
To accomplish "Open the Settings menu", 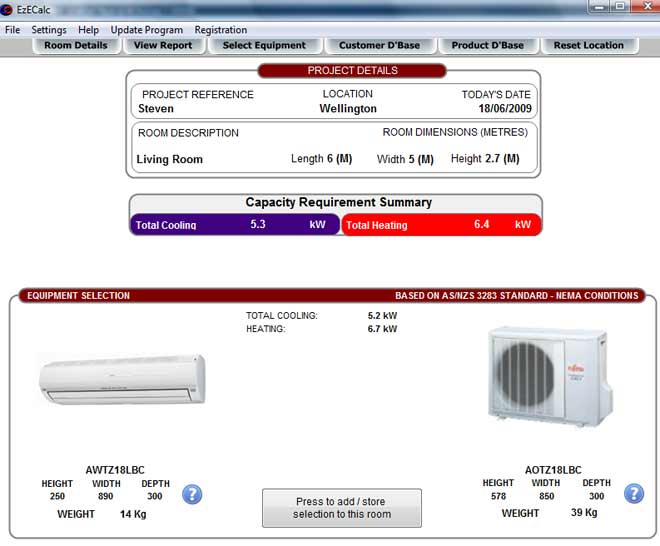I will point(49,30).
